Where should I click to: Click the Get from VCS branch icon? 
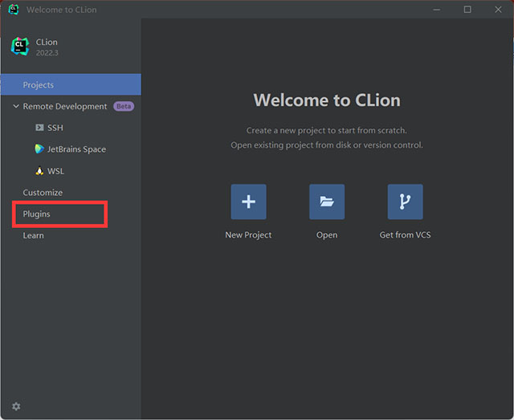pyautogui.click(x=405, y=202)
